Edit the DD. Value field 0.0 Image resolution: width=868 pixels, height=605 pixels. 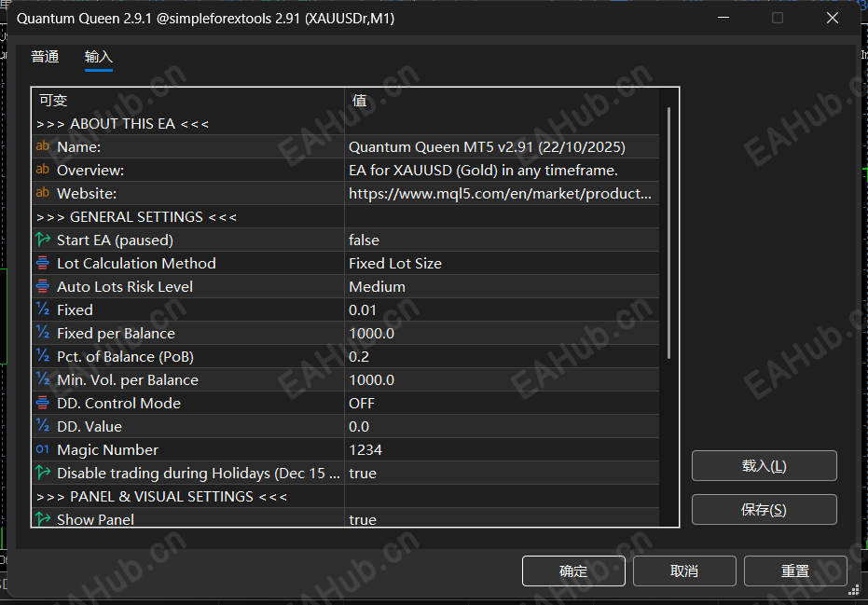[502, 426]
